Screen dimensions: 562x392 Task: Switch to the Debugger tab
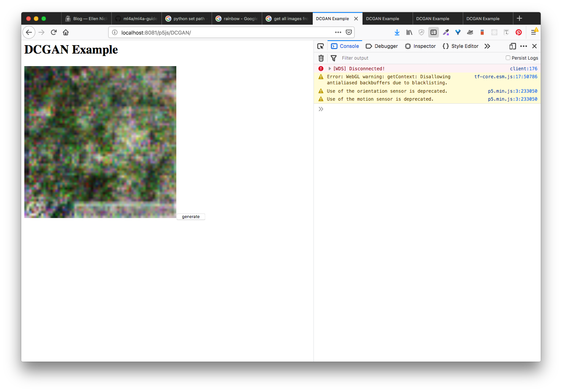[x=382, y=46]
